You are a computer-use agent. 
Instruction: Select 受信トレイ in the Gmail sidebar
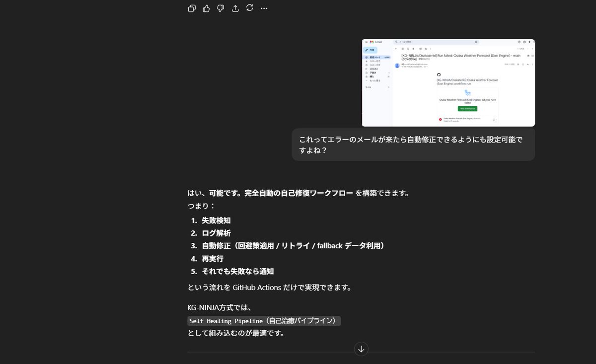point(375,57)
